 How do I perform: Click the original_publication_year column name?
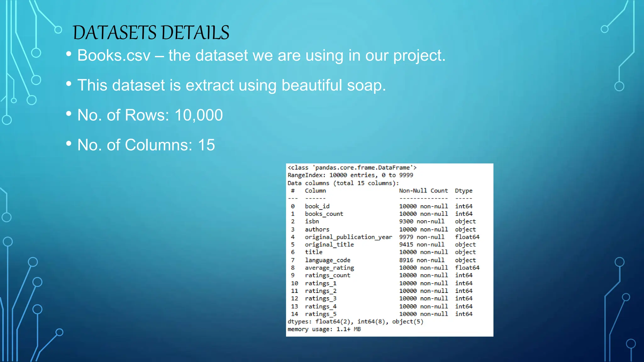(348, 237)
